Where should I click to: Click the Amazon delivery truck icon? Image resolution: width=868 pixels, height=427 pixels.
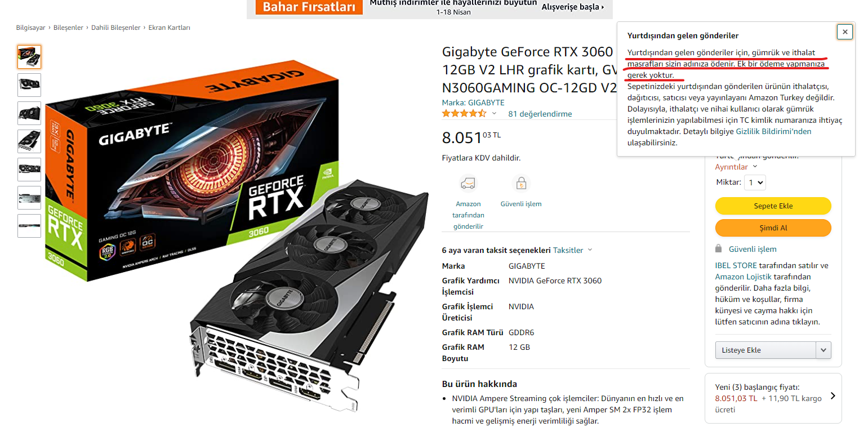tap(468, 184)
